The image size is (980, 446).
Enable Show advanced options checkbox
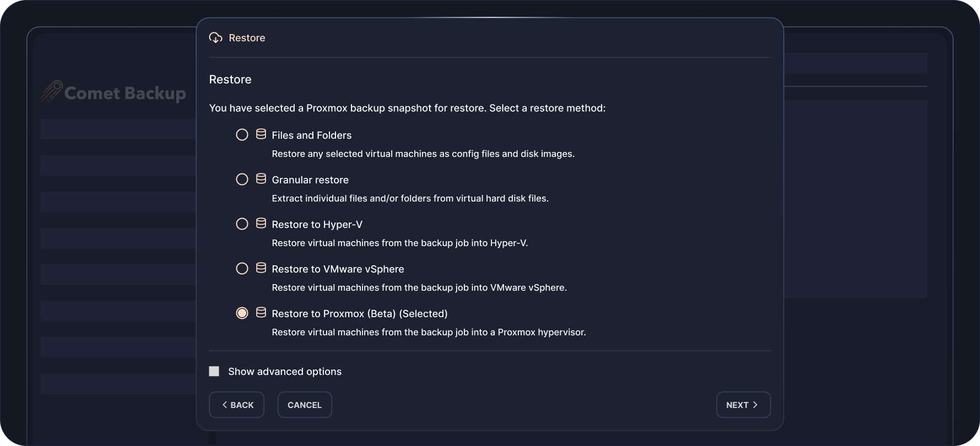214,372
